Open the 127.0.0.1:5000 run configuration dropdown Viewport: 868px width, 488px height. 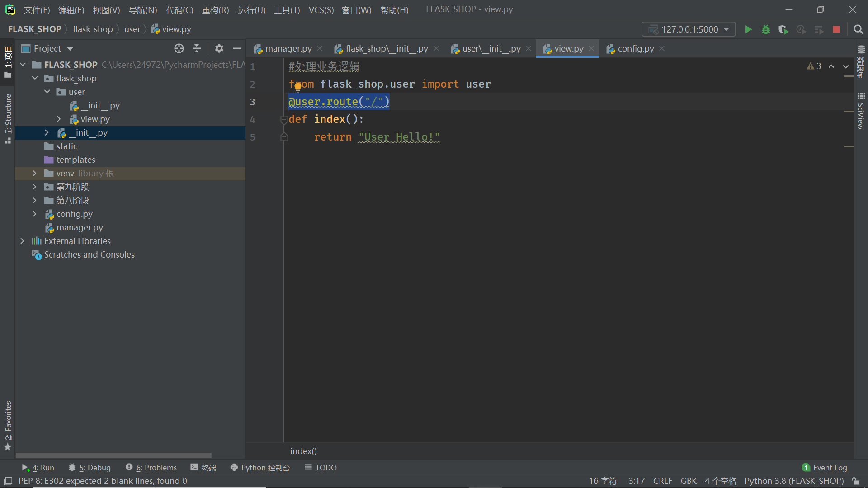(x=688, y=29)
